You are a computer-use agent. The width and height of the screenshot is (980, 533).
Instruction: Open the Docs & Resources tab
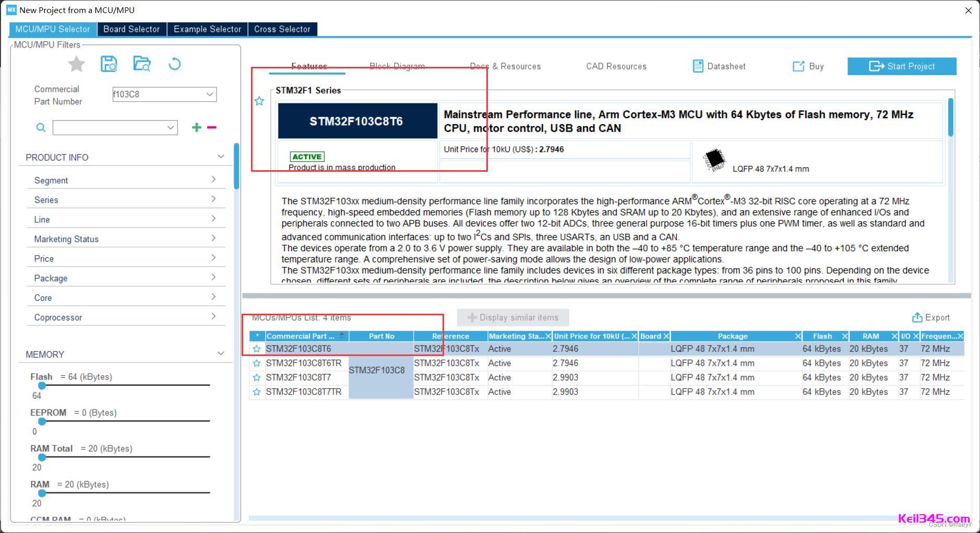coord(505,66)
